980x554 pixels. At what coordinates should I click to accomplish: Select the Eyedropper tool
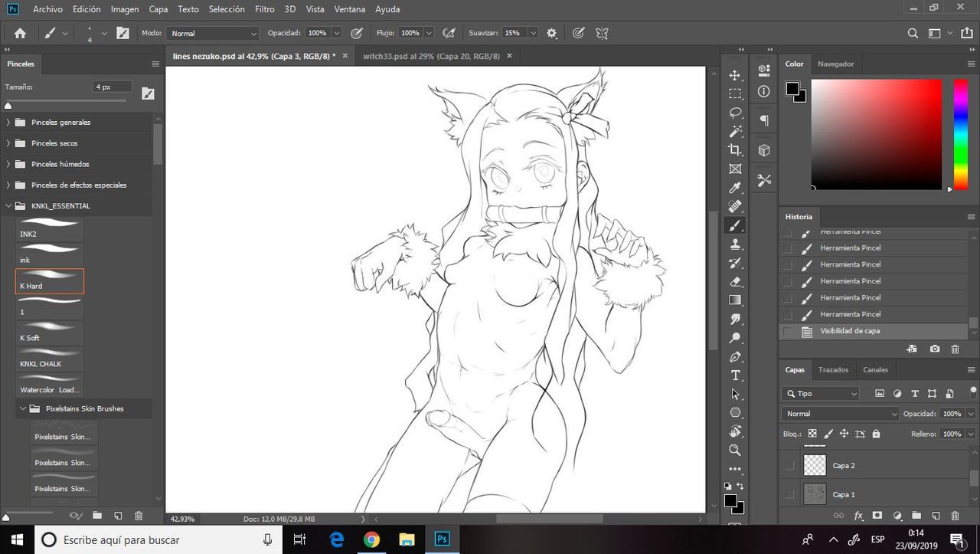coord(735,188)
